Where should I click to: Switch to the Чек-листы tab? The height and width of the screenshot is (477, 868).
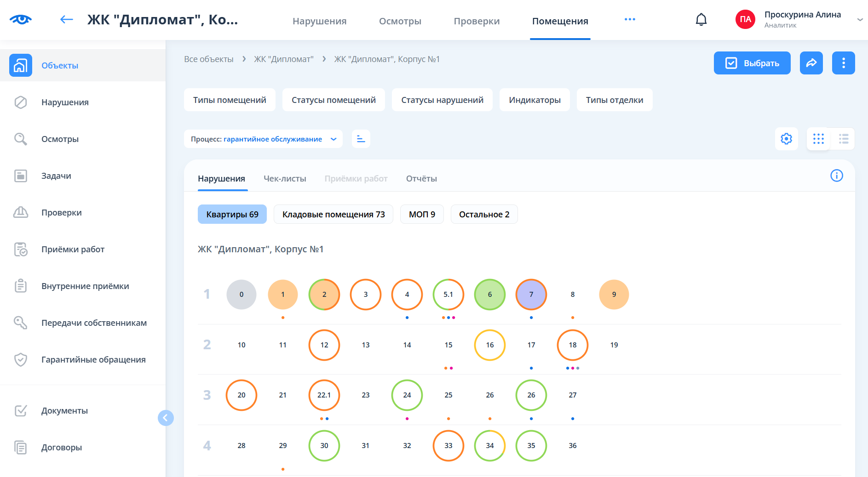tap(285, 179)
